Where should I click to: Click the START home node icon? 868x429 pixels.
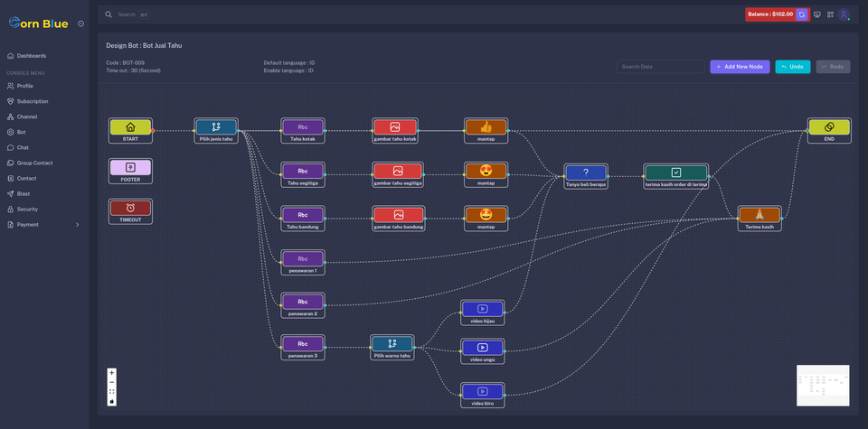click(130, 127)
